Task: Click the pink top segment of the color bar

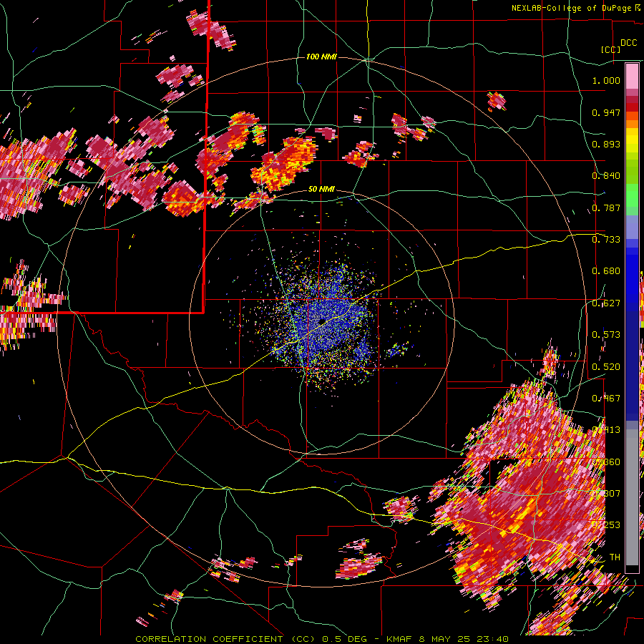Action: [632, 76]
